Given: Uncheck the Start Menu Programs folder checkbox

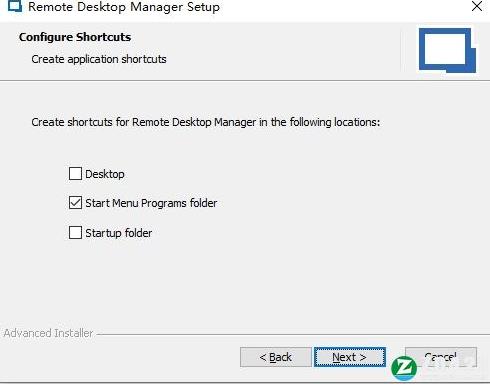Looking at the screenshot, I should pos(75,203).
